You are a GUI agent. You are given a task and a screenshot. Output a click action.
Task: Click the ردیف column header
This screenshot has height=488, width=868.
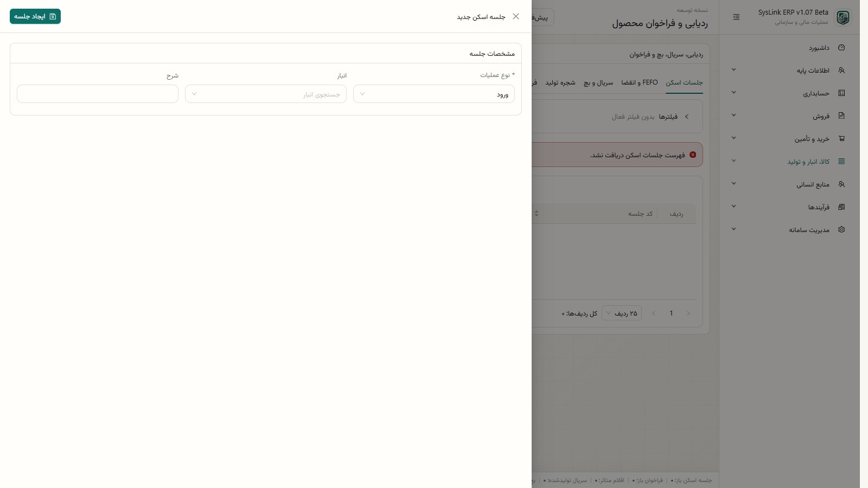point(676,214)
